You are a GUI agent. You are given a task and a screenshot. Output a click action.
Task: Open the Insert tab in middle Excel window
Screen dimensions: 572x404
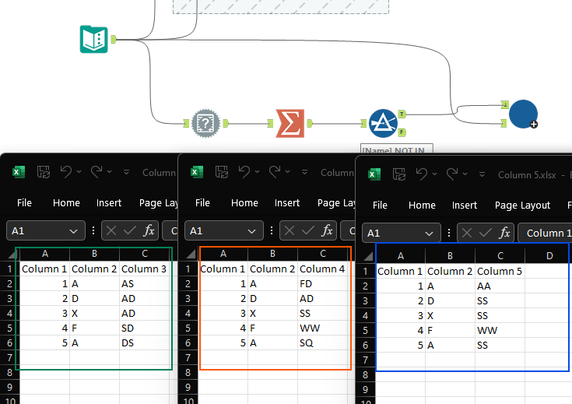[x=287, y=203]
